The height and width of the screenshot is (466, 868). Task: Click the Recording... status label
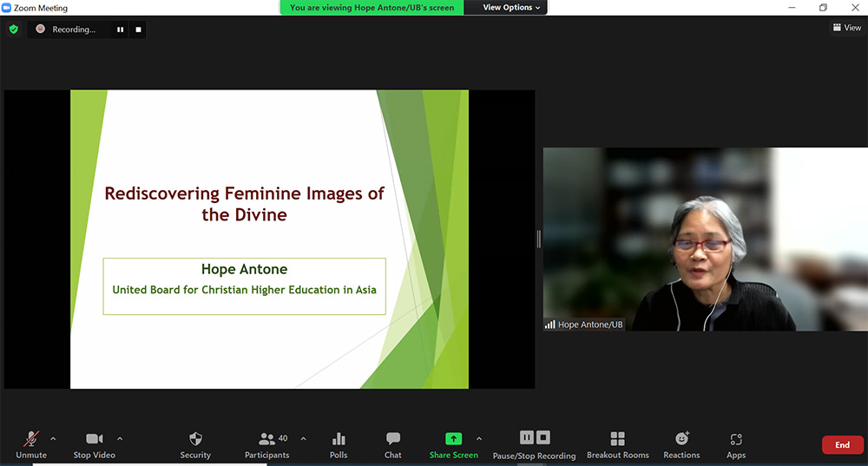(74, 30)
